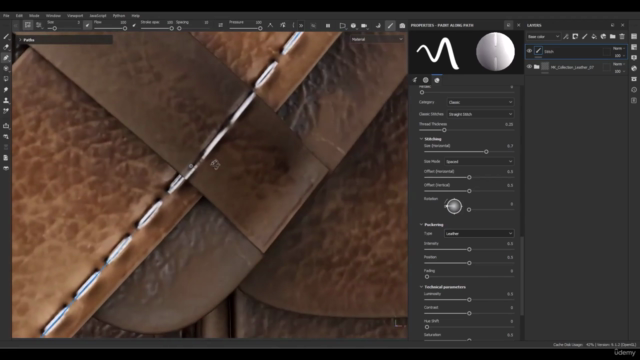The width and height of the screenshot is (640, 360).
Task: Collapse the Stitching section
Action: click(421, 139)
